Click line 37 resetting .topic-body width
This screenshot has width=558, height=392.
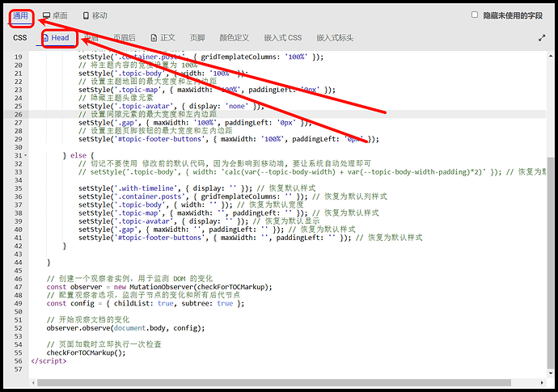pos(191,204)
